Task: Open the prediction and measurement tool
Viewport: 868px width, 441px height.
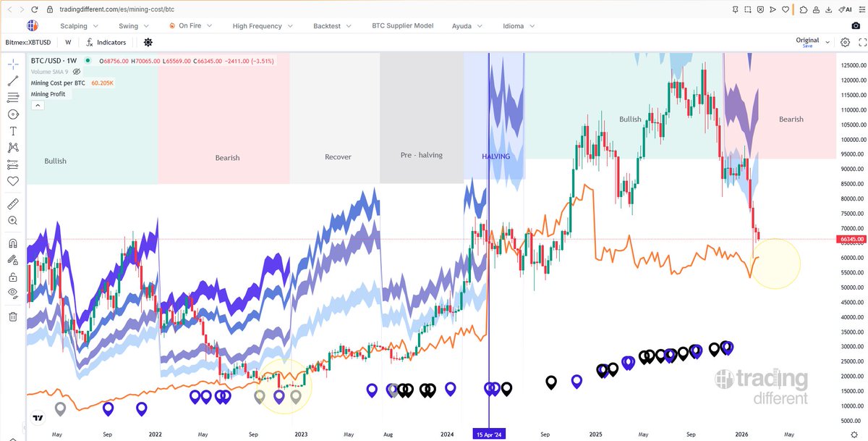Action: [x=13, y=164]
